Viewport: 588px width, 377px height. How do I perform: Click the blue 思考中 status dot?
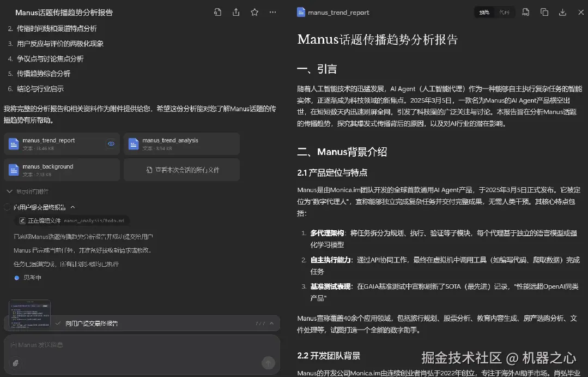coord(16,278)
